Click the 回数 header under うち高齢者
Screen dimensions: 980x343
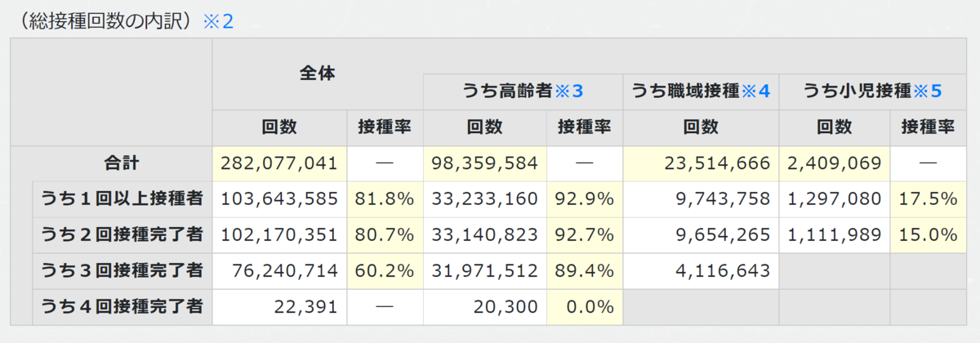point(484,127)
